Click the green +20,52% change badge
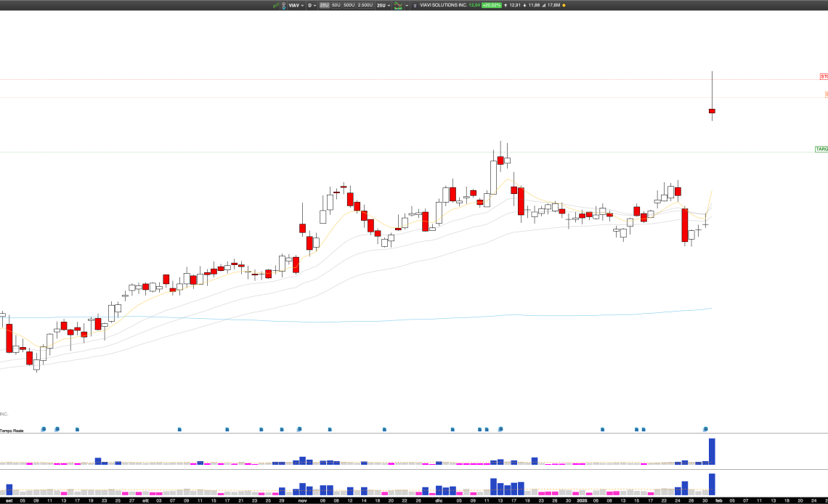828x504 pixels. tap(491, 5)
